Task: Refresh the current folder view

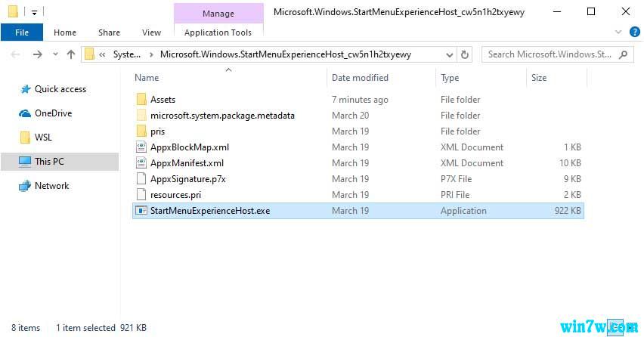Action: tap(465, 54)
